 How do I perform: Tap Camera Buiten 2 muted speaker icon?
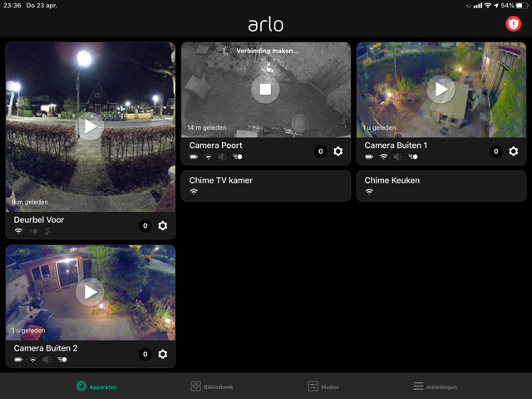point(47,360)
